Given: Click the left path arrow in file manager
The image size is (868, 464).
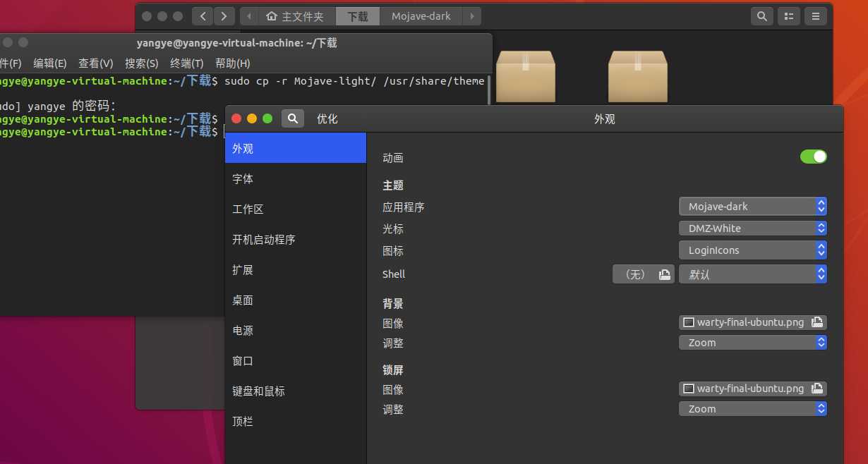Looking at the screenshot, I should [248, 16].
